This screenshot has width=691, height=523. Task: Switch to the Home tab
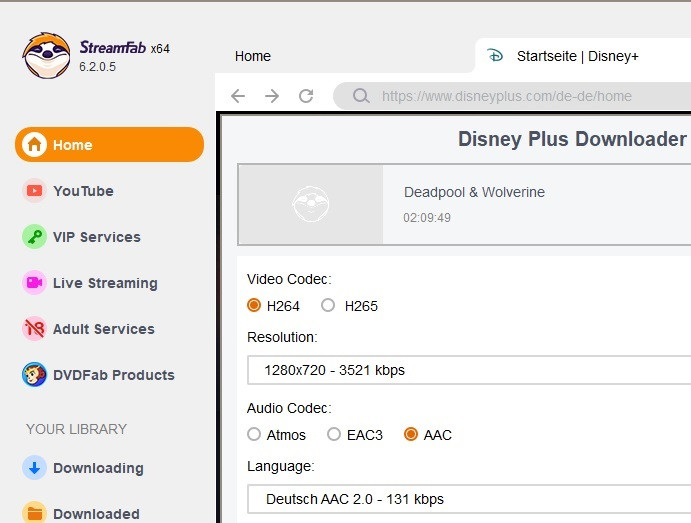(x=253, y=56)
